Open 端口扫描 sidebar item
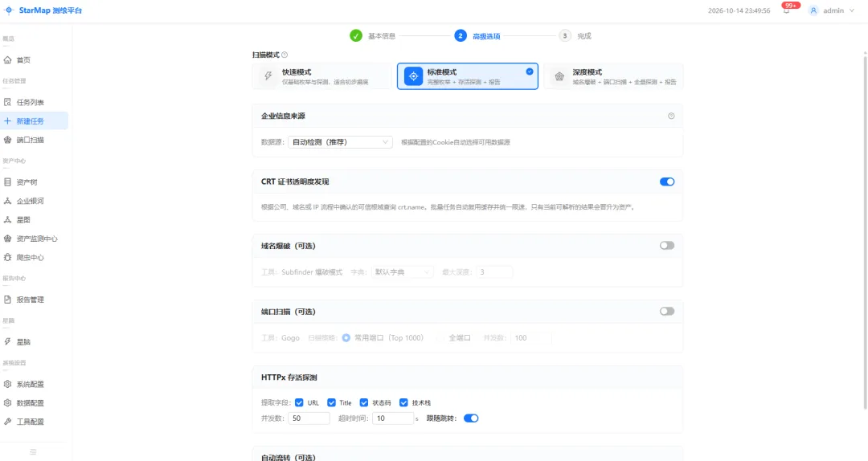 coord(34,140)
